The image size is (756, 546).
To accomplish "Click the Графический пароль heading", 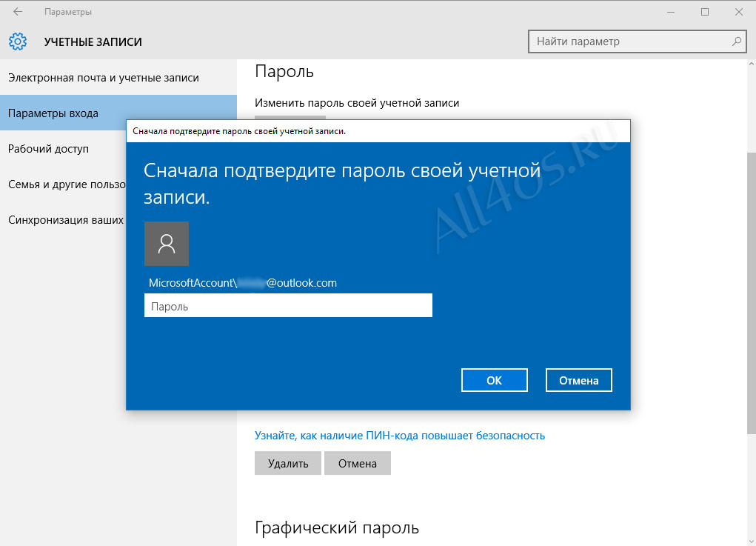I will point(337,528).
